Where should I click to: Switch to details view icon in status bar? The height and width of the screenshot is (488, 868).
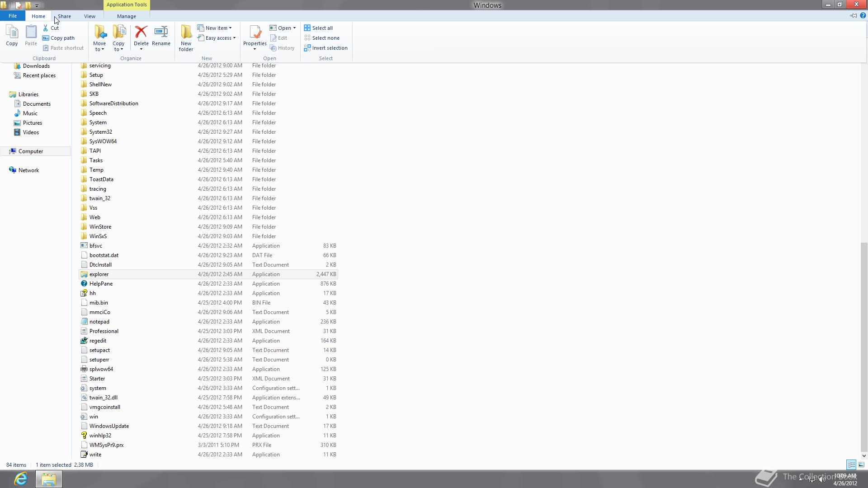(x=851, y=465)
